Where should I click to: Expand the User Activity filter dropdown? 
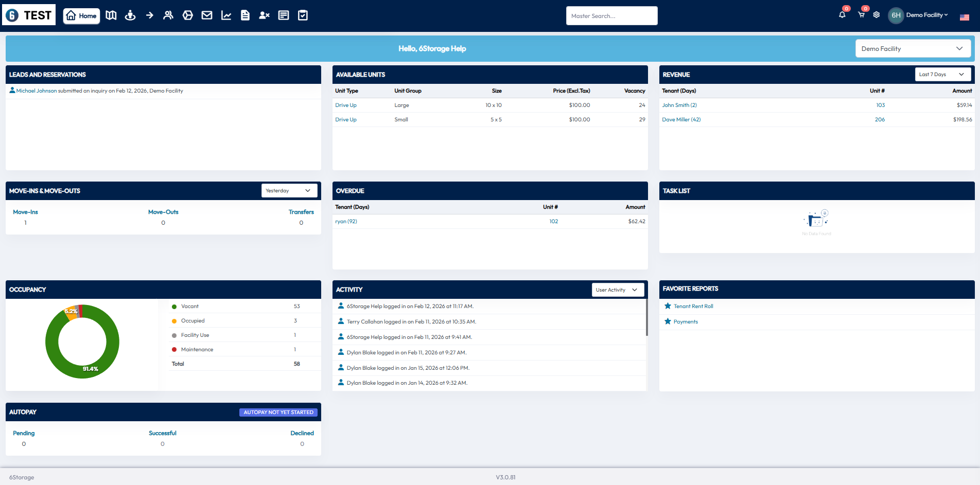point(617,290)
